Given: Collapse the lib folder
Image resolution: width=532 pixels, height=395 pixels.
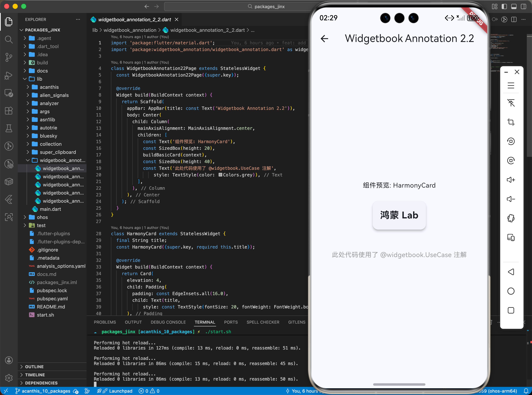Looking at the screenshot, I should [39, 79].
